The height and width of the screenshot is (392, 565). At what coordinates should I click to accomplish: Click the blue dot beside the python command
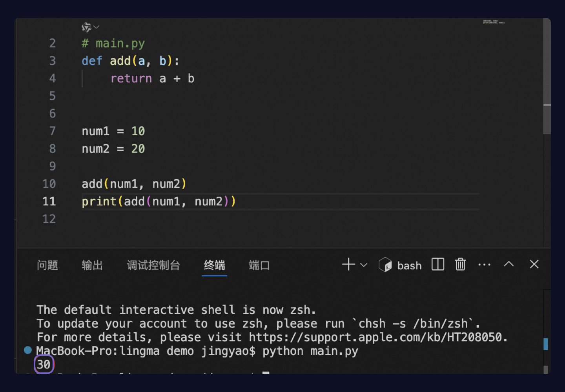click(28, 350)
